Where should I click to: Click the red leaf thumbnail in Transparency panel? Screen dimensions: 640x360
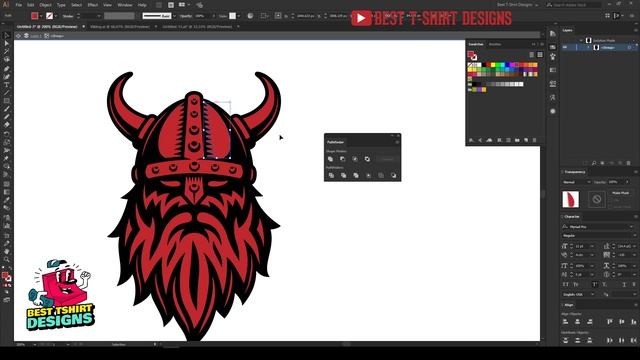click(571, 199)
